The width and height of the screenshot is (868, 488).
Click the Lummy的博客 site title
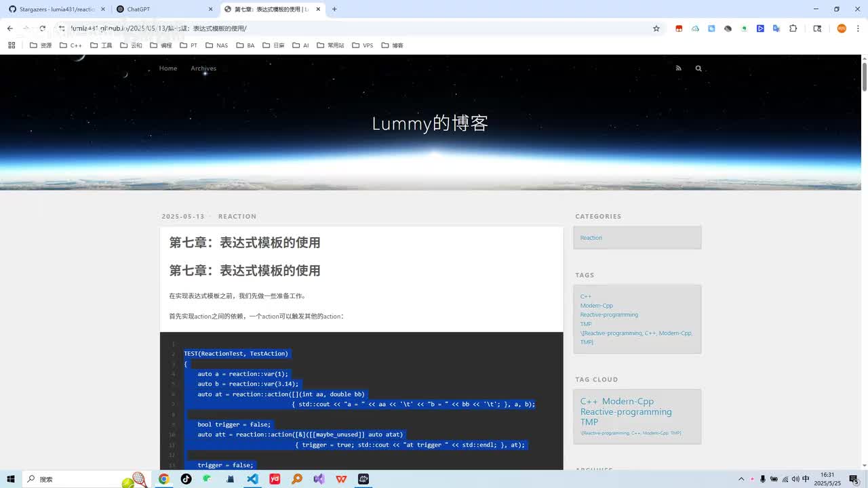coord(430,123)
